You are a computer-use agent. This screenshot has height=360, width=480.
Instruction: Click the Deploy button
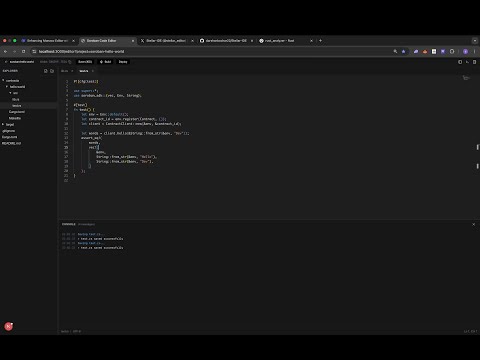pyautogui.click(x=123, y=62)
